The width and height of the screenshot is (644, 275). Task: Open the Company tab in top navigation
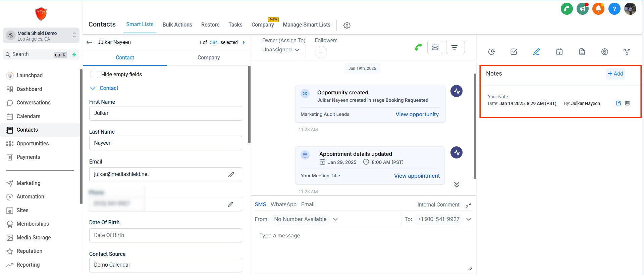(x=263, y=25)
